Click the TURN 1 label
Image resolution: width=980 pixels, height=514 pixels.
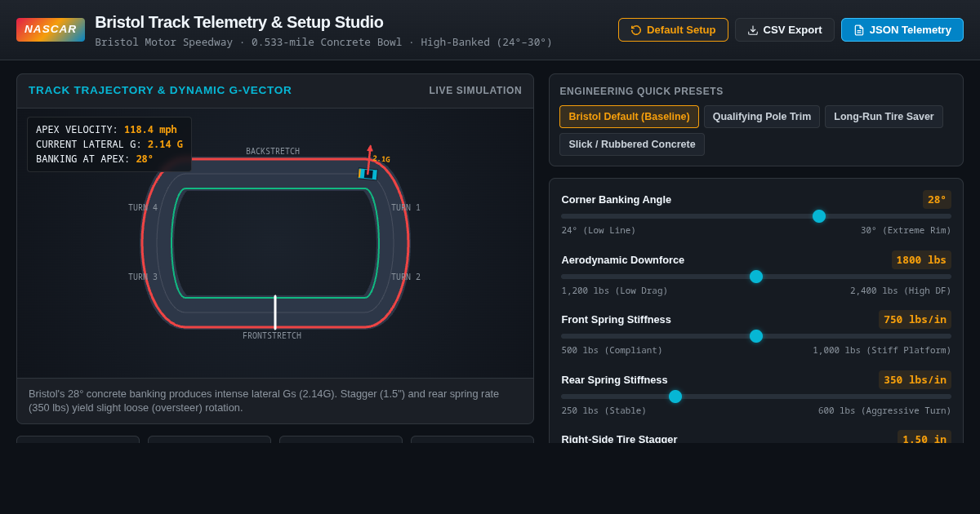[x=406, y=208]
